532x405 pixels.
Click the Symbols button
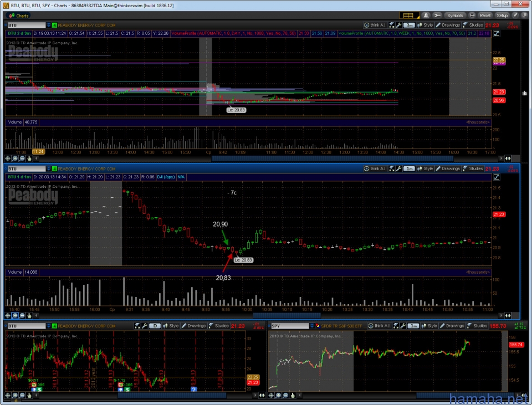click(x=454, y=16)
